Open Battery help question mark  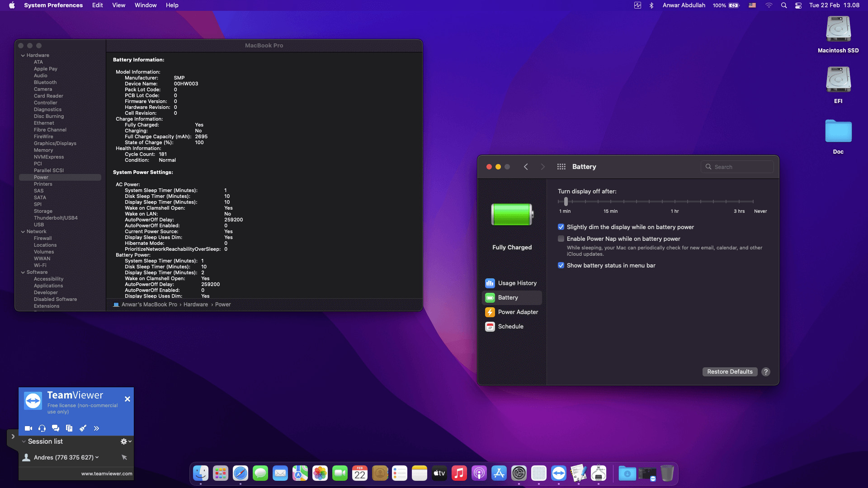765,372
